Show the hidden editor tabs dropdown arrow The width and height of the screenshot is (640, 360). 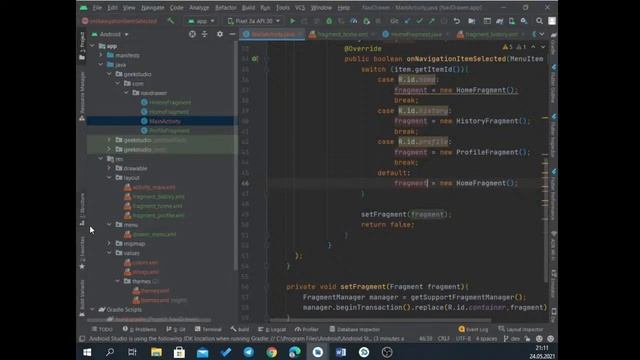tap(542, 34)
